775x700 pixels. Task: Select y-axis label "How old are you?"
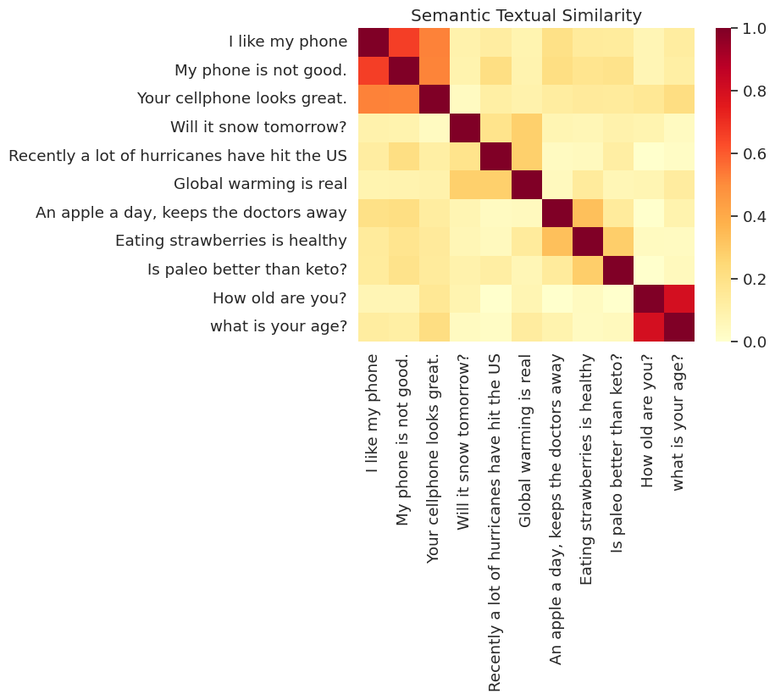(x=280, y=298)
